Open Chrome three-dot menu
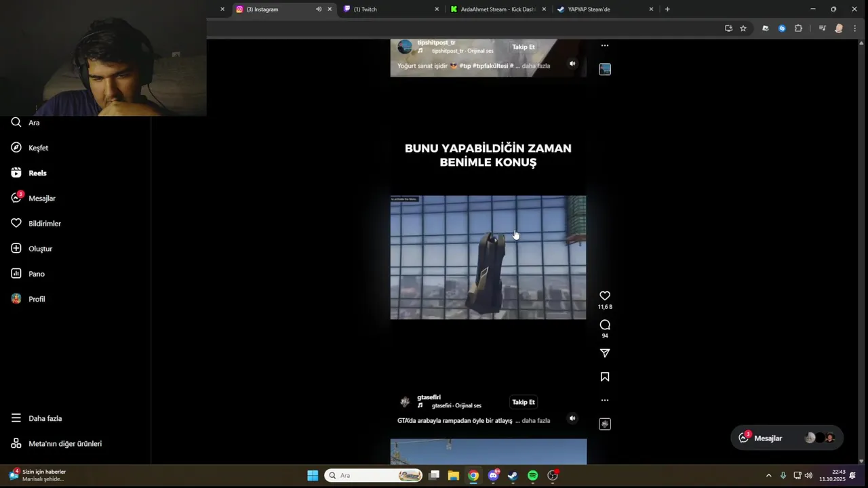 pos(854,28)
